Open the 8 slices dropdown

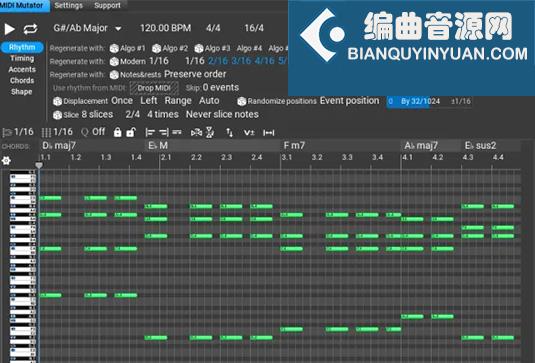click(x=97, y=115)
